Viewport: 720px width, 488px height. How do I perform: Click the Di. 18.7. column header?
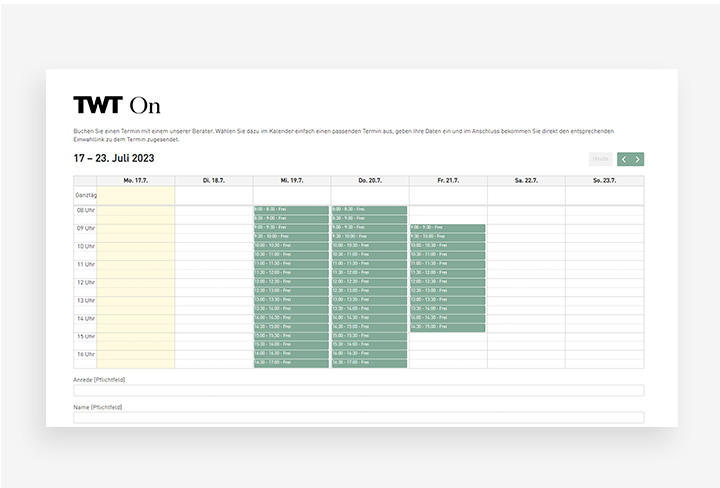pos(214,181)
